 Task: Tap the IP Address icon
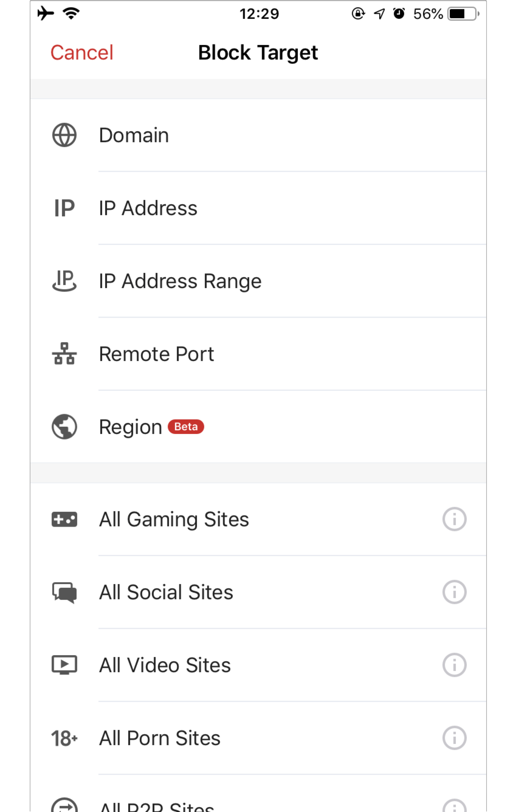pos(64,208)
